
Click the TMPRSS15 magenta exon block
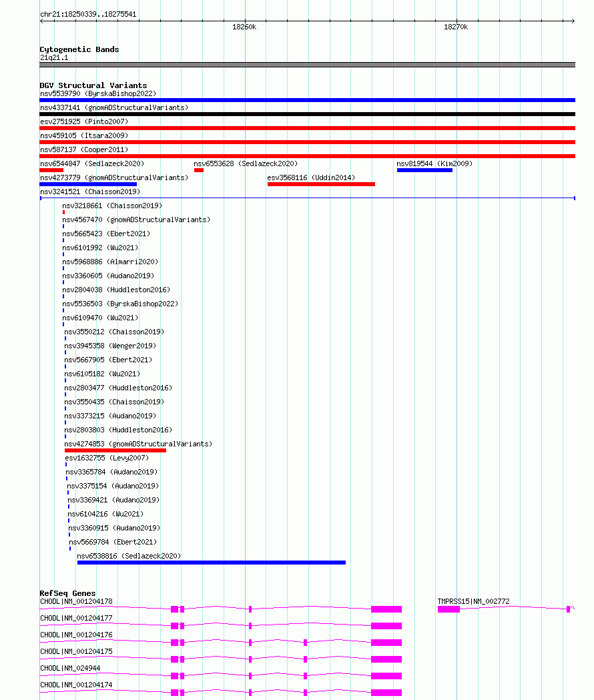(449, 609)
